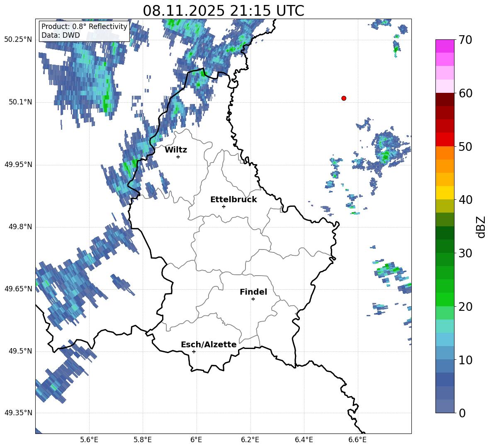Viewport: 491px width, 448px height.
Task: Click the 6.6°E longitude label
Action: [x=357, y=440]
